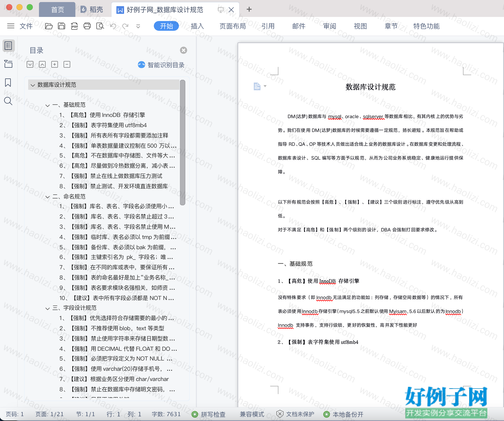This screenshot has height=421, width=504.
Task: Open the bookmark sidebar icon
Action: pyautogui.click(x=8, y=83)
